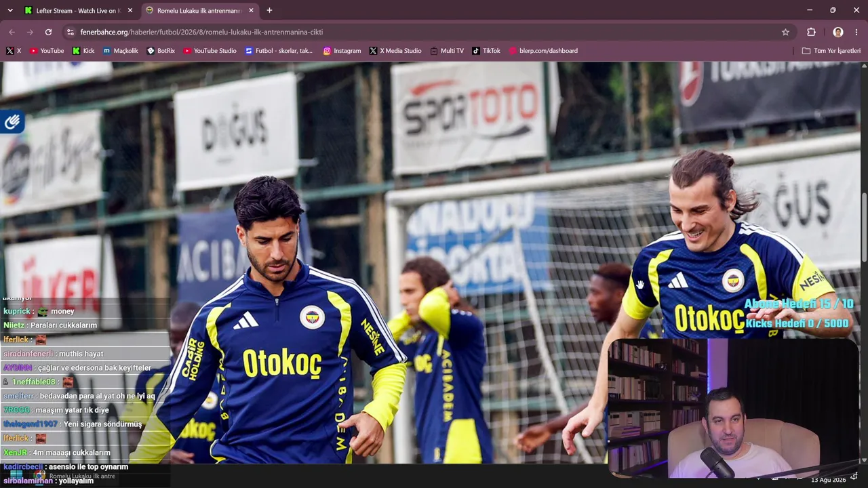Open the Chrome profile avatar

pyautogui.click(x=838, y=32)
